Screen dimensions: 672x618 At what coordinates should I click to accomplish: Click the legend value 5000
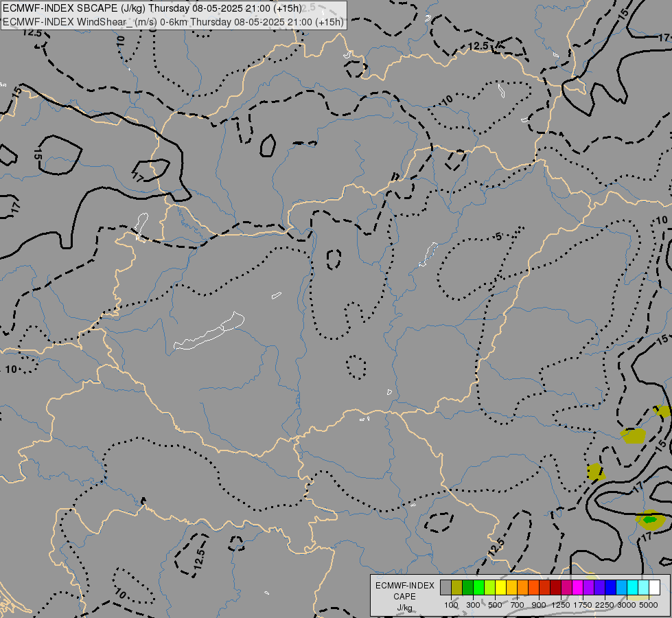click(x=649, y=605)
